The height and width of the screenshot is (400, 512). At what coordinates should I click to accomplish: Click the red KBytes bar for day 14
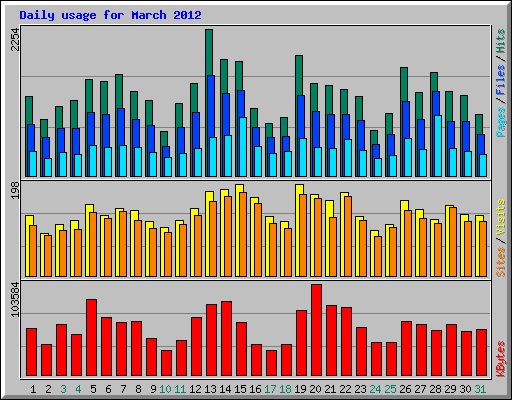pos(226,339)
